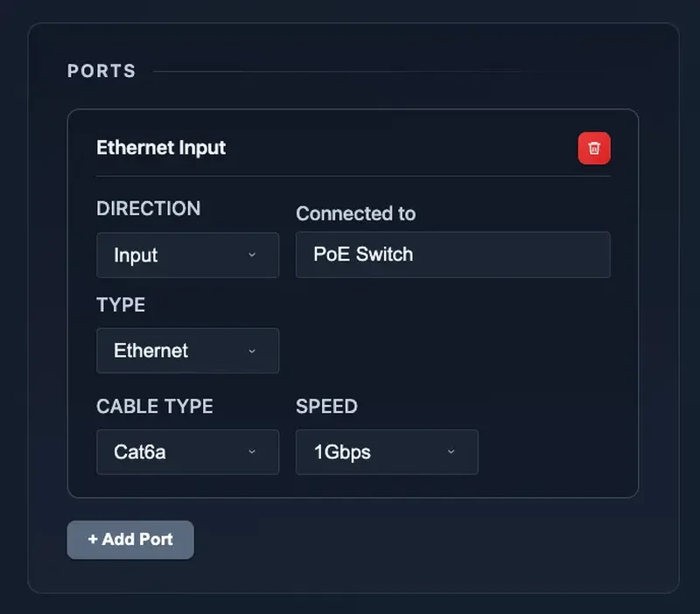
Task: Open the Cable Type selector showing Cat6a
Action: click(187, 452)
